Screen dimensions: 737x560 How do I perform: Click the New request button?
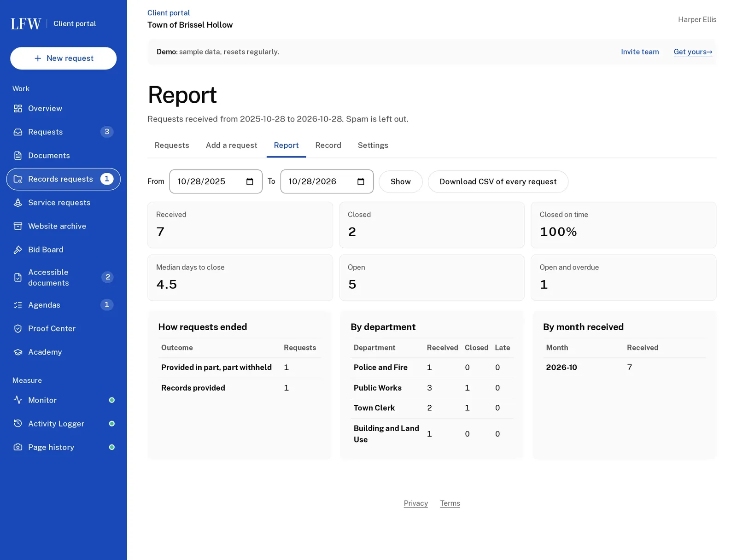click(64, 58)
